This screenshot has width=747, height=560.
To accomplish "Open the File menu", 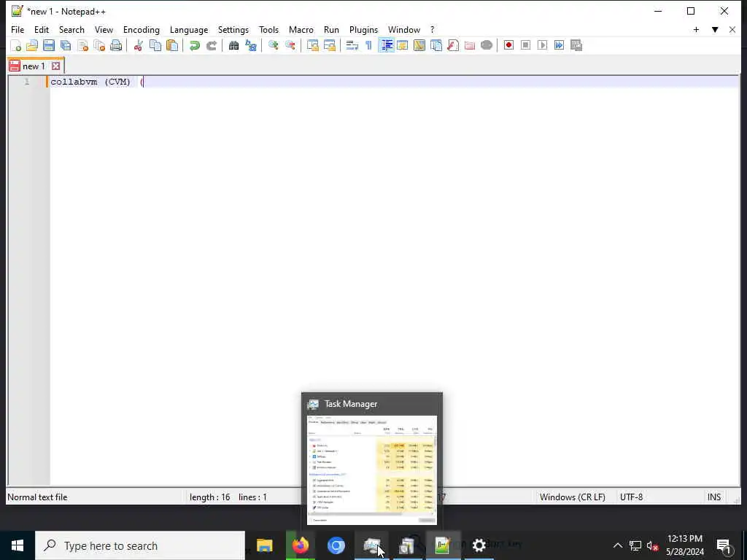I will 18,29.
